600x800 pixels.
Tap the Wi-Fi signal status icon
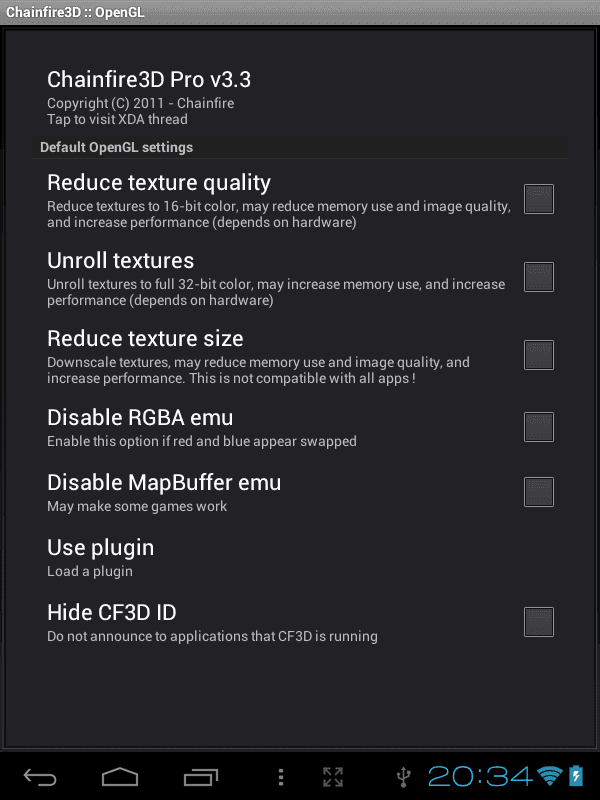550,776
